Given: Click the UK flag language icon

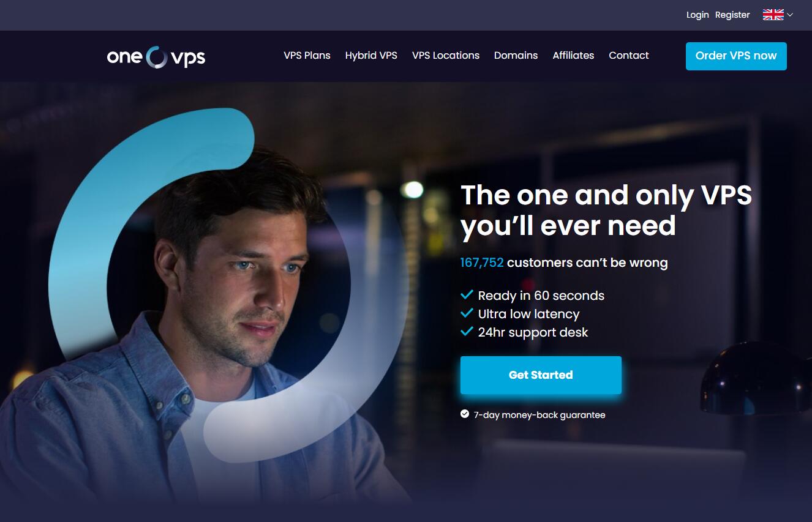Looking at the screenshot, I should click(773, 15).
